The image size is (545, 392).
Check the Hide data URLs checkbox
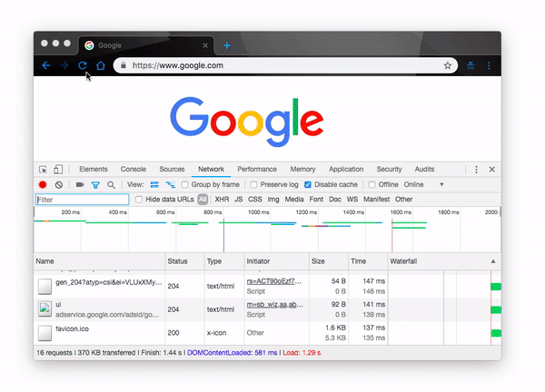click(x=139, y=200)
